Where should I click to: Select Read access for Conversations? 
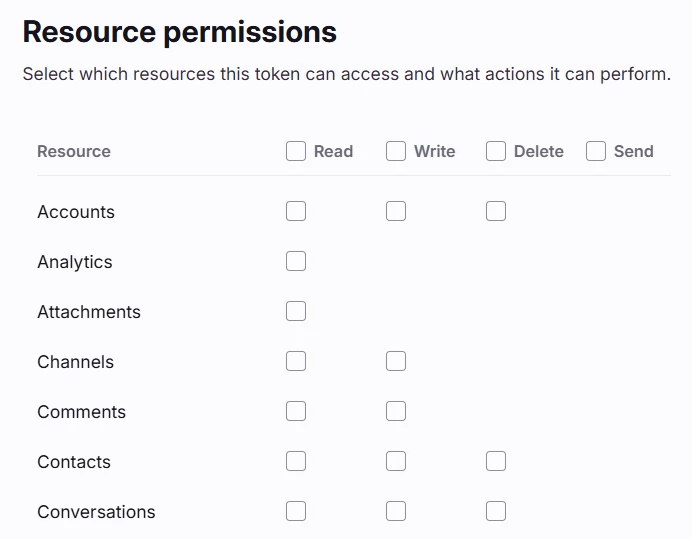pyautogui.click(x=296, y=511)
